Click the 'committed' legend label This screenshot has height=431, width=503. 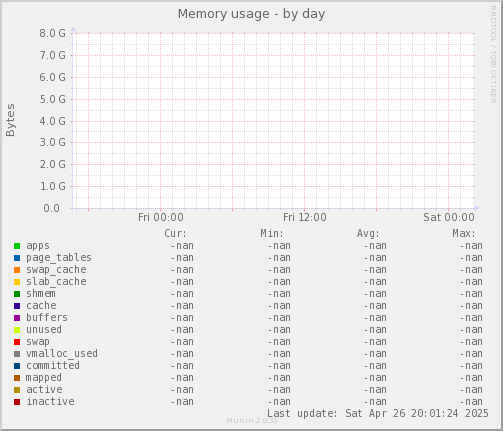point(53,366)
